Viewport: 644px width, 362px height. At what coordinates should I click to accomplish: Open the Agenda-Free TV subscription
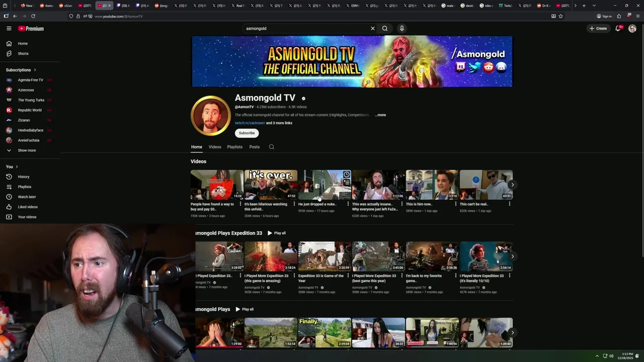point(30,80)
